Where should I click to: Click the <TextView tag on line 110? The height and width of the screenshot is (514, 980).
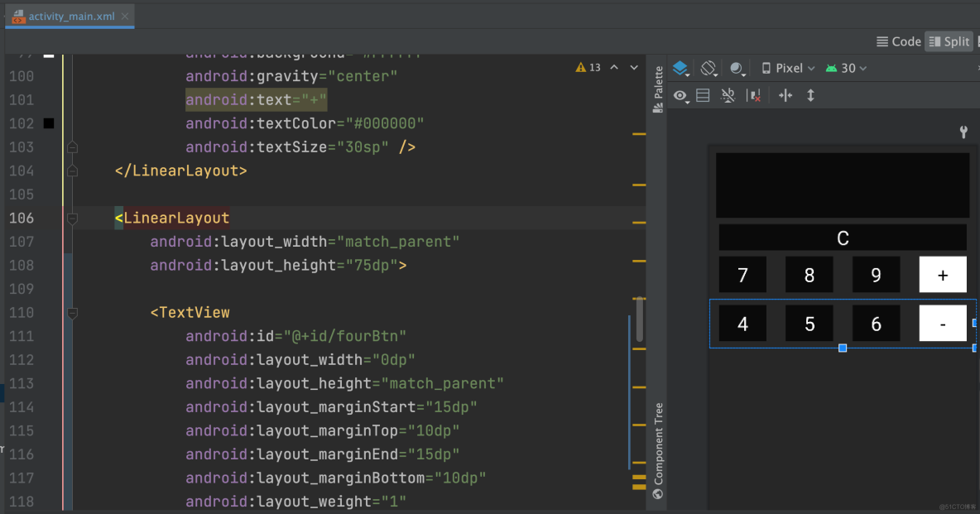[x=190, y=313]
